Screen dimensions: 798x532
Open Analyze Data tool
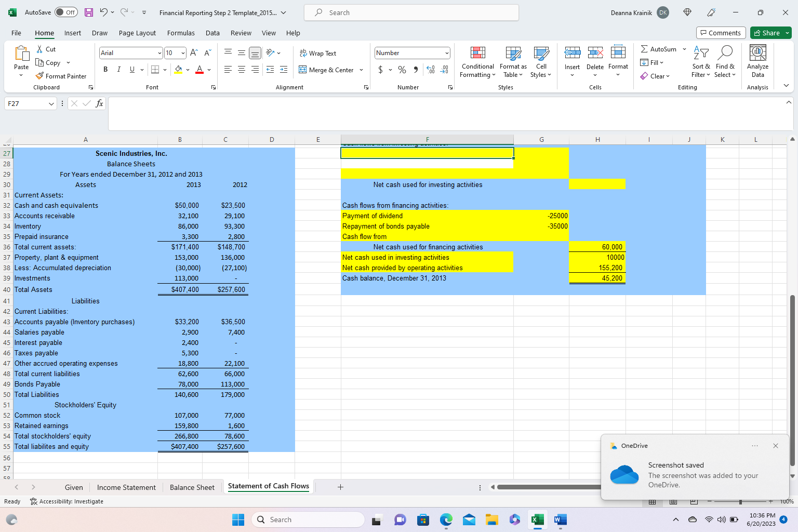click(x=757, y=61)
